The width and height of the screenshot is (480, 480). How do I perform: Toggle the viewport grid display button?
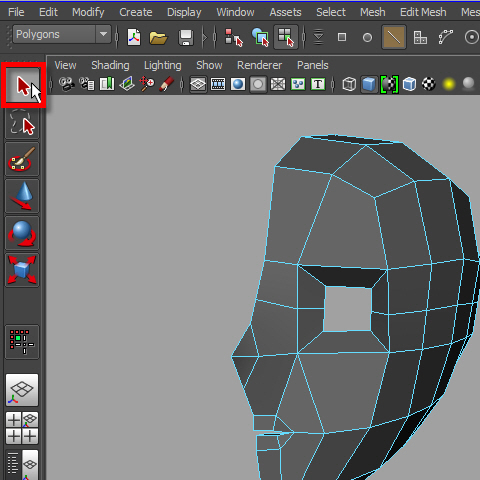click(x=198, y=84)
